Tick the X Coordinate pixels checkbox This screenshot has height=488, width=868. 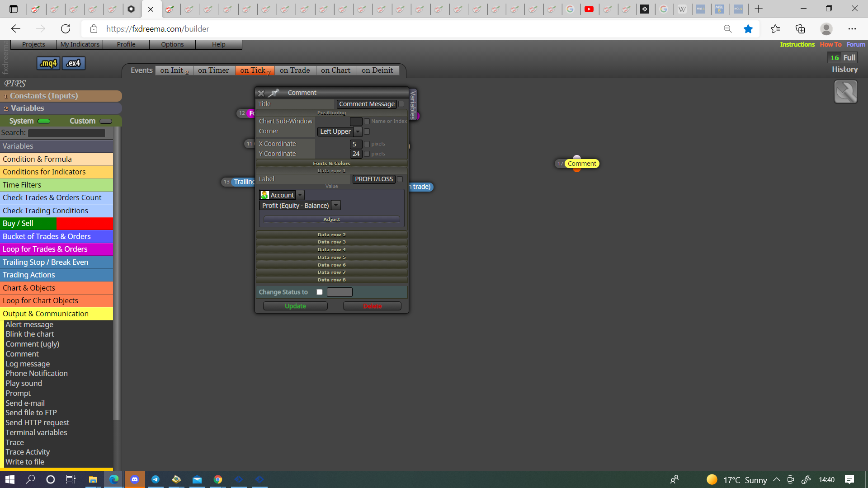coord(367,144)
